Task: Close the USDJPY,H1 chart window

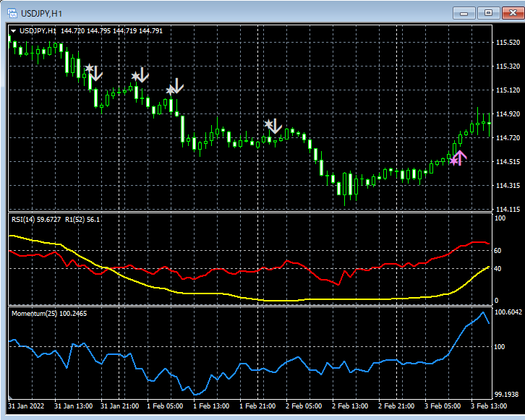Action: (x=513, y=14)
